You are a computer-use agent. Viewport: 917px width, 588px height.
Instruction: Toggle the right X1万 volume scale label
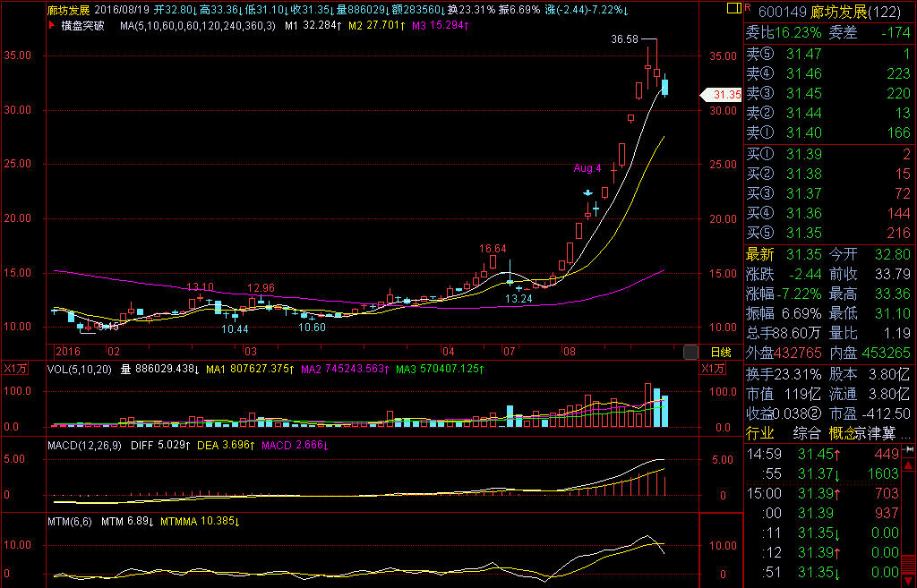click(x=713, y=369)
